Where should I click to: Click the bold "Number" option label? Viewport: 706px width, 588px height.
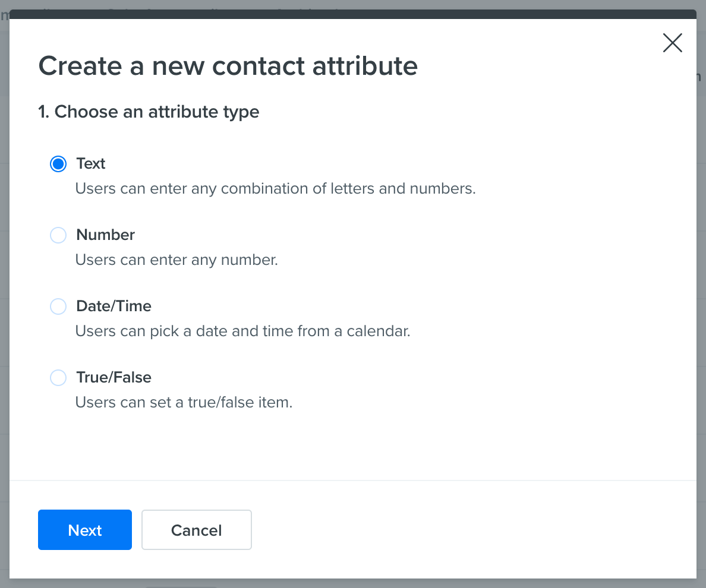(x=106, y=235)
